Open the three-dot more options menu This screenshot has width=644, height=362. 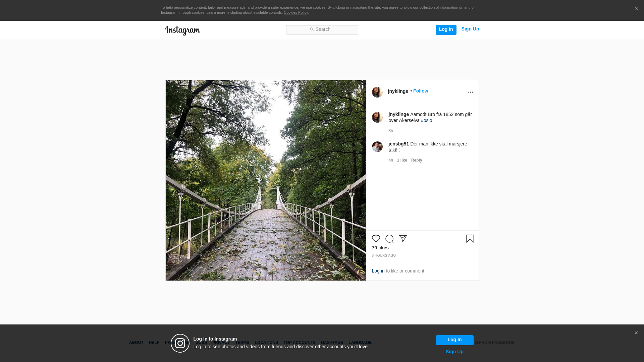(x=471, y=92)
